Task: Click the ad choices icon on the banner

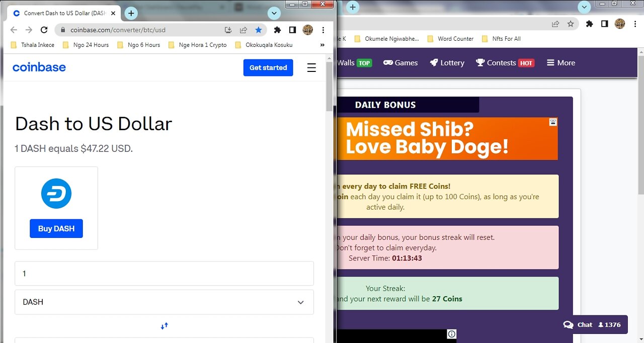Action: click(553, 122)
